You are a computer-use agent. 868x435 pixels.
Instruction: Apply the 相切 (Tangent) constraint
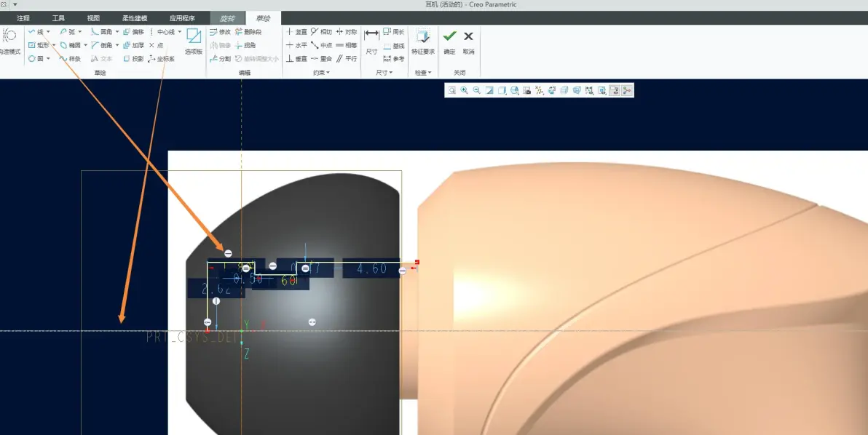[x=321, y=32]
